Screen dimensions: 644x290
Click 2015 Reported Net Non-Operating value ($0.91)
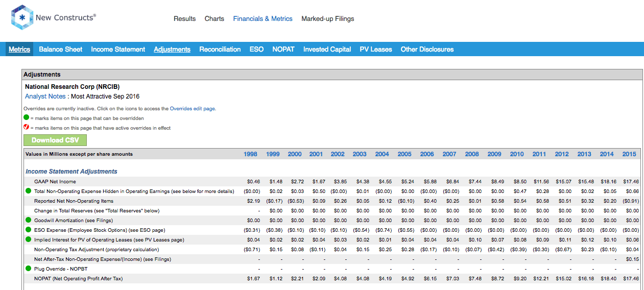point(630,201)
